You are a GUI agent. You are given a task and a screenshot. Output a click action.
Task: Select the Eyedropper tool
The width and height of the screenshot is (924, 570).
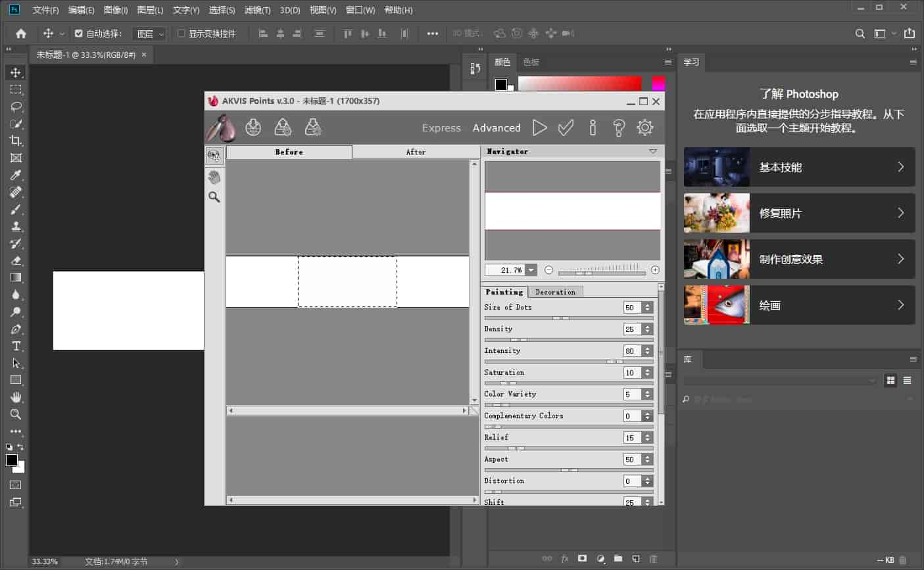click(x=16, y=175)
